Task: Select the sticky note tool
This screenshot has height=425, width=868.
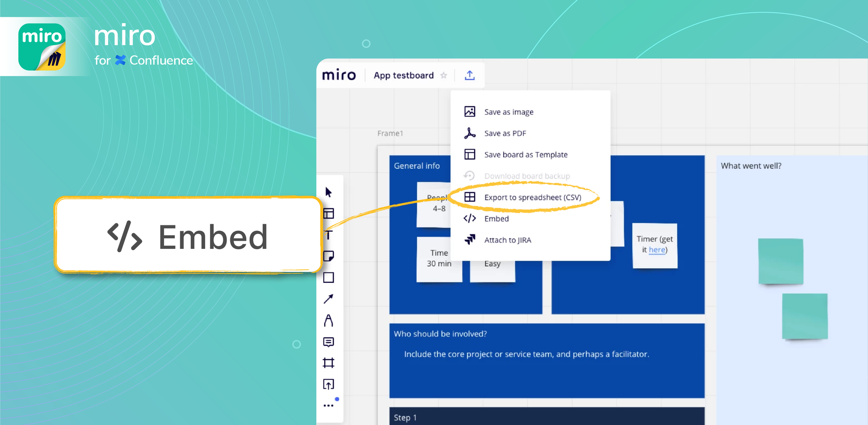Action: coord(329,256)
